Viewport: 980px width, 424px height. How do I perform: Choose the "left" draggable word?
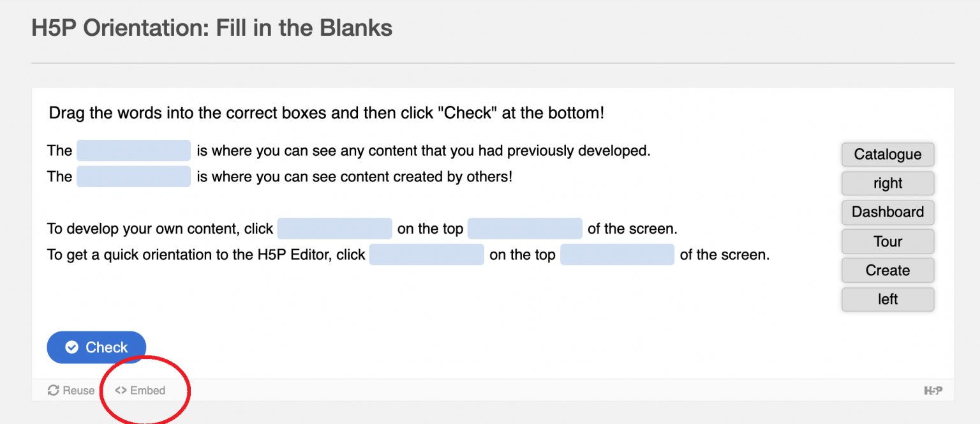887,299
